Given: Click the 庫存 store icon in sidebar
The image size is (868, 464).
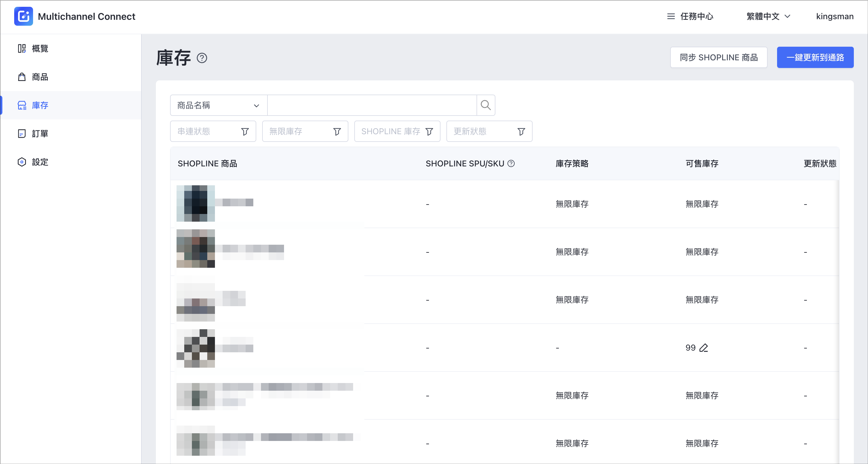Looking at the screenshot, I should [x=22, y=105].
